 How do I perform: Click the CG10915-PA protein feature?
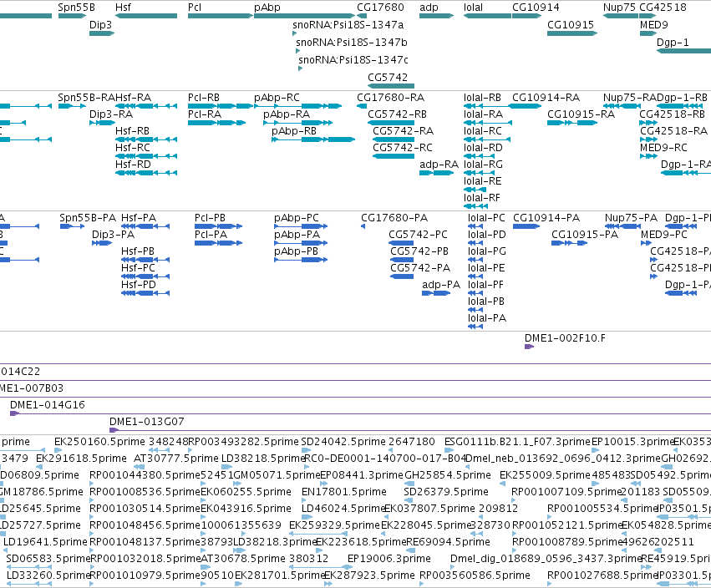coord(570,243)
